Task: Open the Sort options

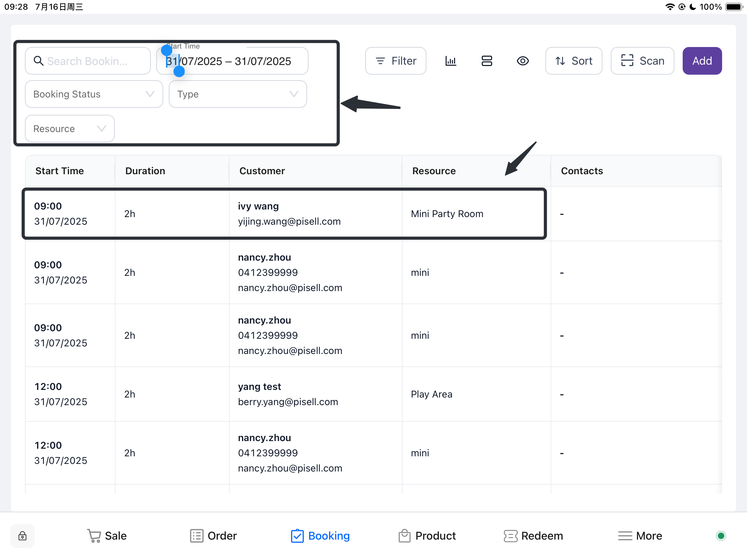Action: click(x=574, y=61)
